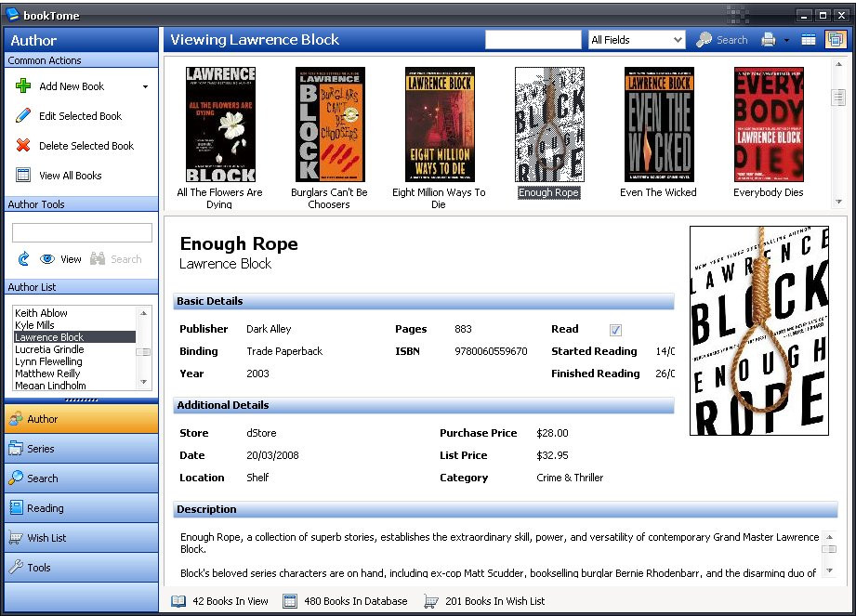This screenshot has height=616, width=856.
Task: Click Edit Selected Book label
Action: coord(80,115)
